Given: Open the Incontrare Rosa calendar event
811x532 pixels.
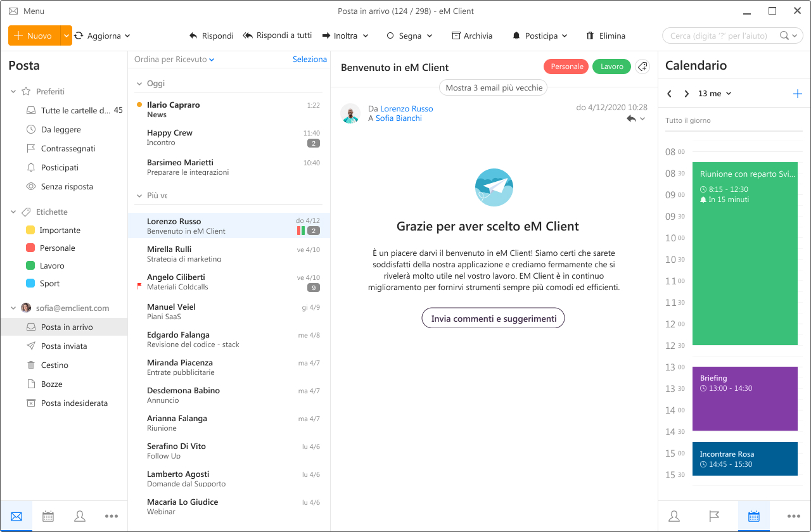Looking at the screenshot, I should coord(745,459).
